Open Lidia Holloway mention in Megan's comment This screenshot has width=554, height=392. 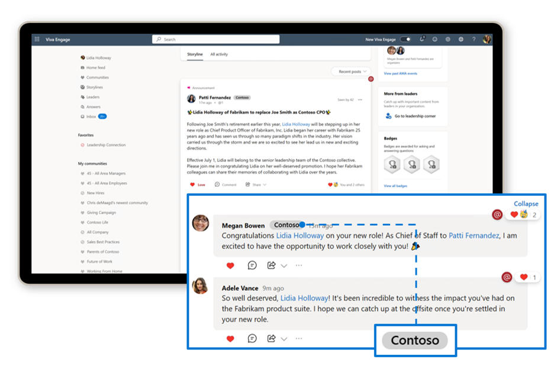click(x=300, y=236)
